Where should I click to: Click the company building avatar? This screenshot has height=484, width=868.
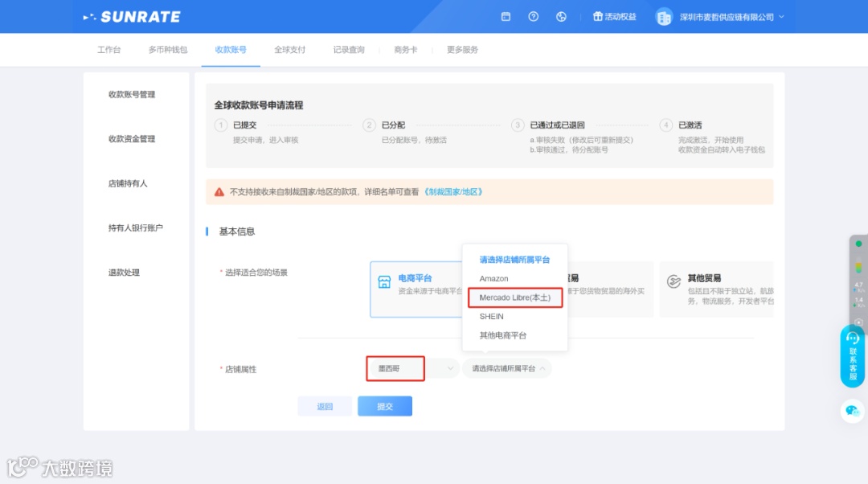pyautogui.click(x=663, y=17)
